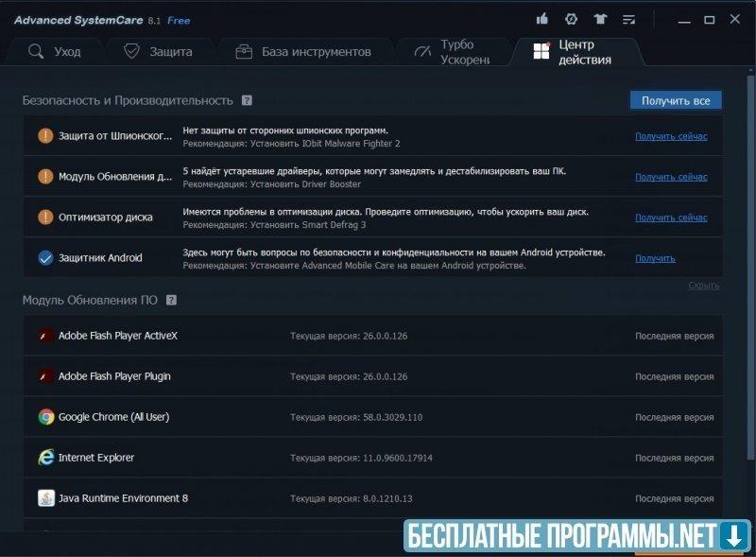The image size is (756, 557).
Task: Click Advanced Mobile Care recommendation text
Action: (x=354, y=266)
